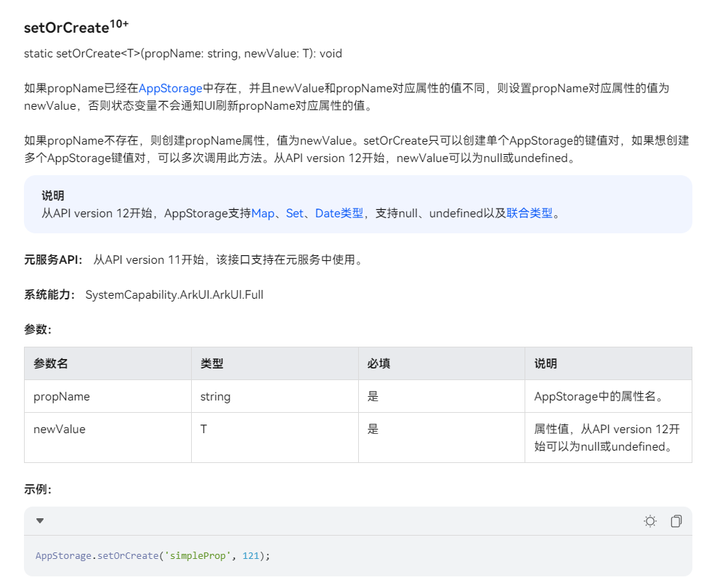Open the AppStorage link in first paragraph

[170, 88]
